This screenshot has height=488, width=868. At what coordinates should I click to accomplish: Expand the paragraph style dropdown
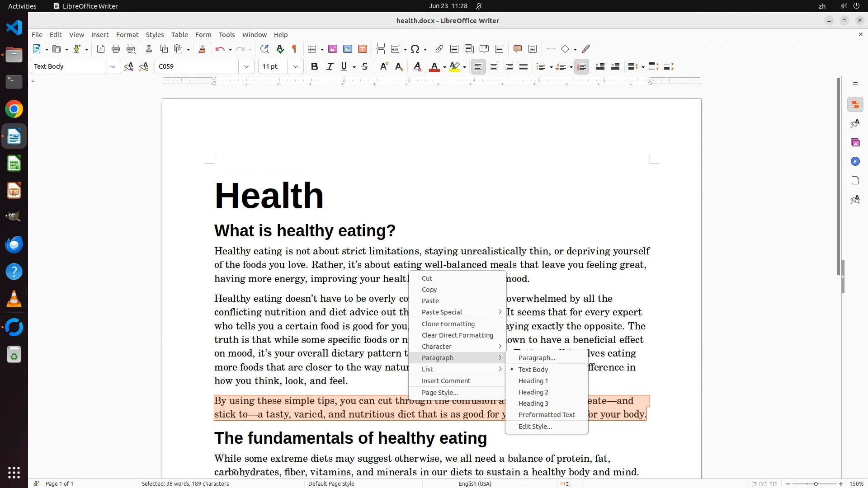[x=113, y=67]
